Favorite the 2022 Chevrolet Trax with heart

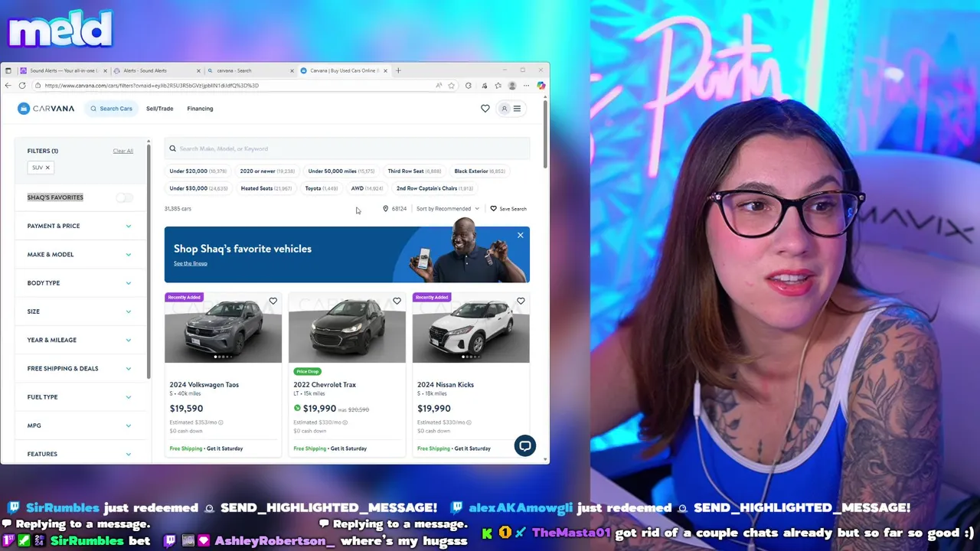397,302
